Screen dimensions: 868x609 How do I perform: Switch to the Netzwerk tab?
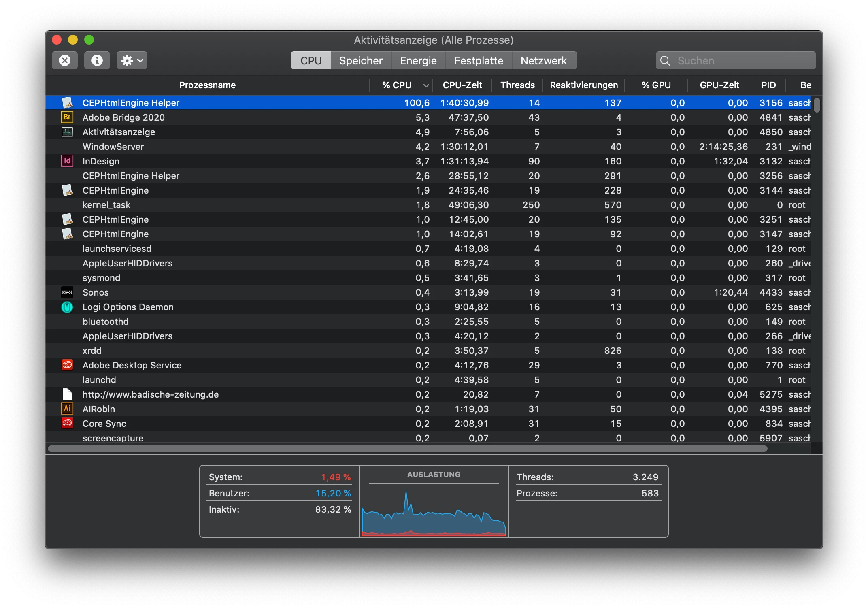click(543, 61)
